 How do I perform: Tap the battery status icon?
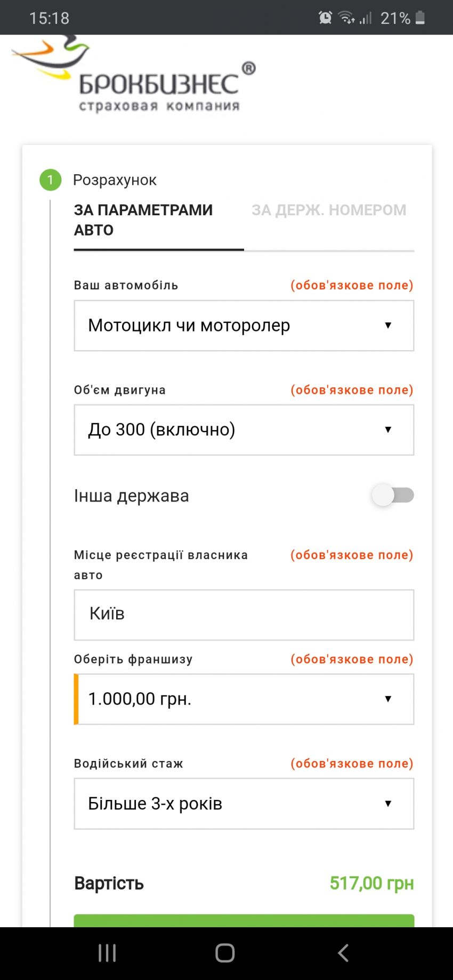[420, 18]
